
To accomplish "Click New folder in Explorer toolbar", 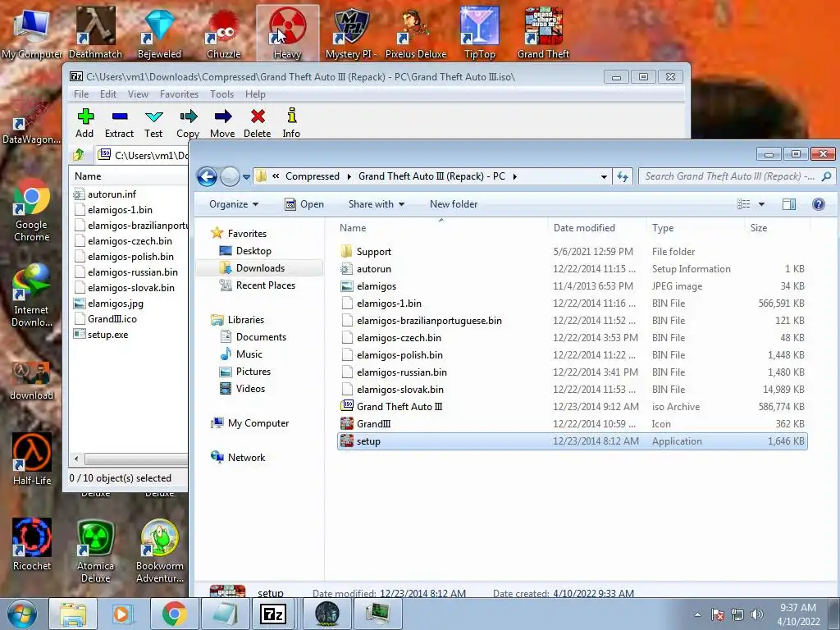I will [453, 204].
